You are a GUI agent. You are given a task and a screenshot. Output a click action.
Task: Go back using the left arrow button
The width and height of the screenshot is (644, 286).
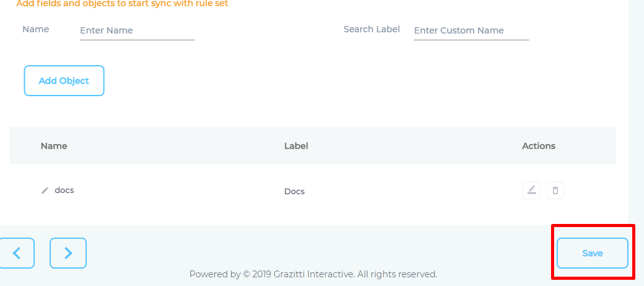point(17,253)
